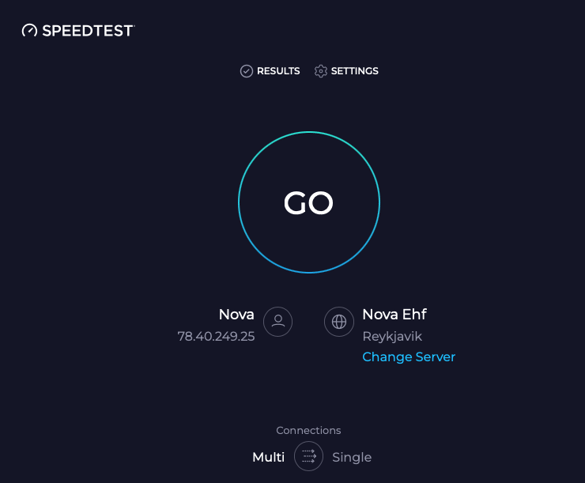Click the Results checkmark icon
The height and width of the screenshot is (483, 585).
coord(246,71)
